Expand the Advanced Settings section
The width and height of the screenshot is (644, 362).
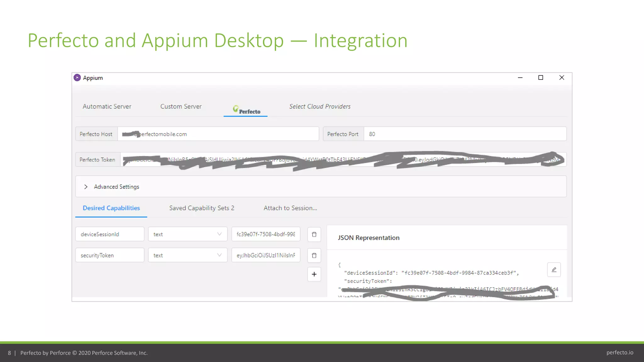tap(86, 187)
